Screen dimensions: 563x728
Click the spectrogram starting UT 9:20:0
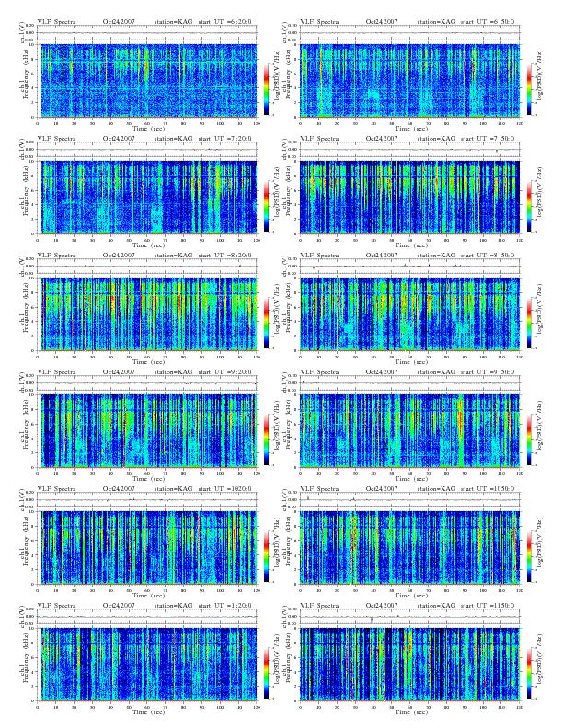[147, 430]
